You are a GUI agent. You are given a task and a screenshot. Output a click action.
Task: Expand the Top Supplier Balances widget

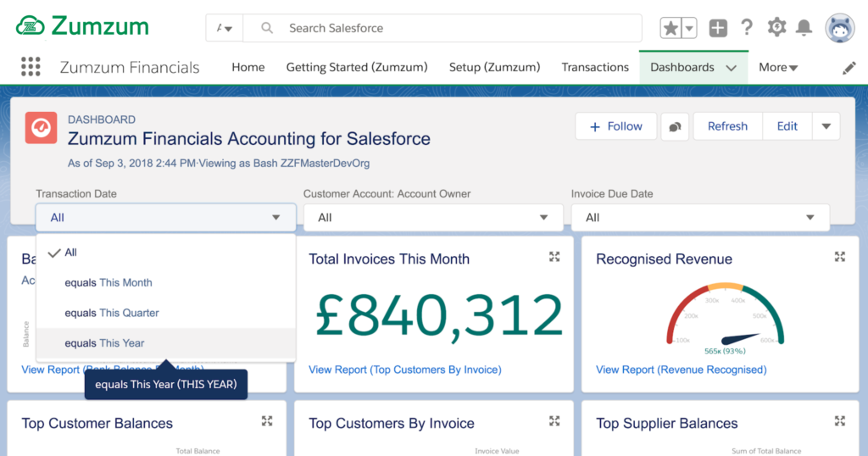click(840, 421)
